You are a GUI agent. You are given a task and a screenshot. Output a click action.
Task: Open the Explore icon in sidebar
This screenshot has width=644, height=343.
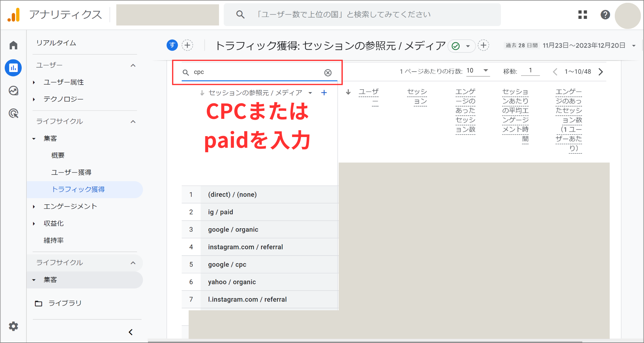[x=13, y=91]
